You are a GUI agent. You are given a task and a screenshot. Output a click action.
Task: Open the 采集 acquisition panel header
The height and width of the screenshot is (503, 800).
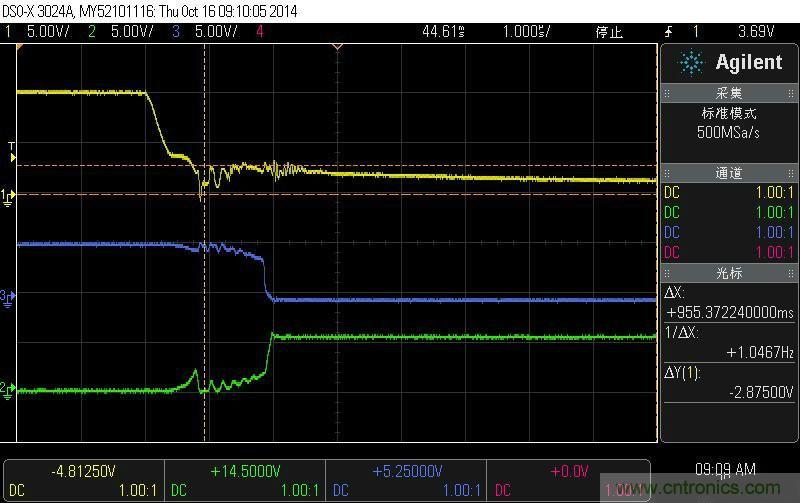coord(729,93)
